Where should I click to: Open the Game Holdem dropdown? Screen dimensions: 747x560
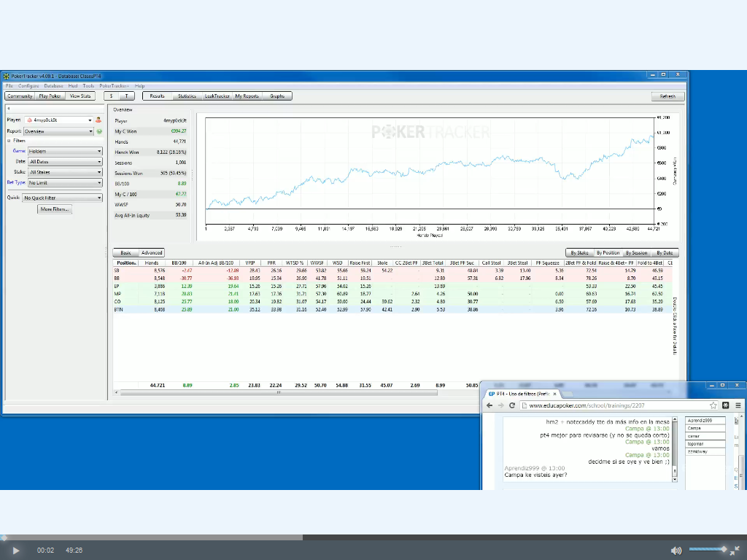pos(65,152)
